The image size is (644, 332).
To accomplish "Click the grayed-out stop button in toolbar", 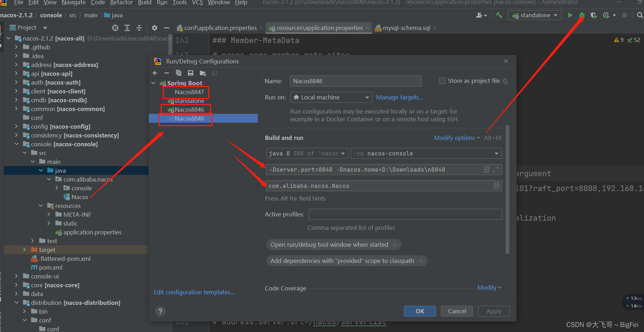I will point(625,15).
